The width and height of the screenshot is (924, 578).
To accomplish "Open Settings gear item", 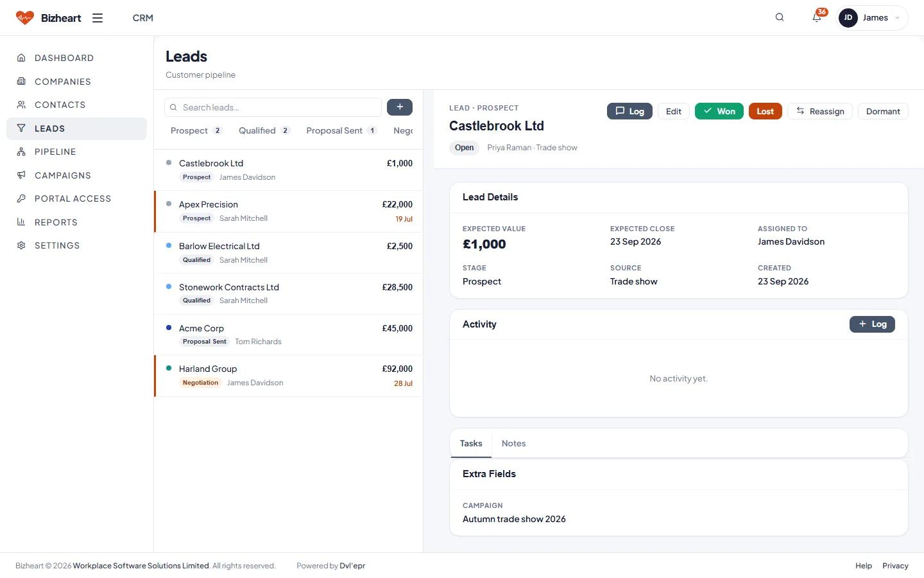I will 77,245.
